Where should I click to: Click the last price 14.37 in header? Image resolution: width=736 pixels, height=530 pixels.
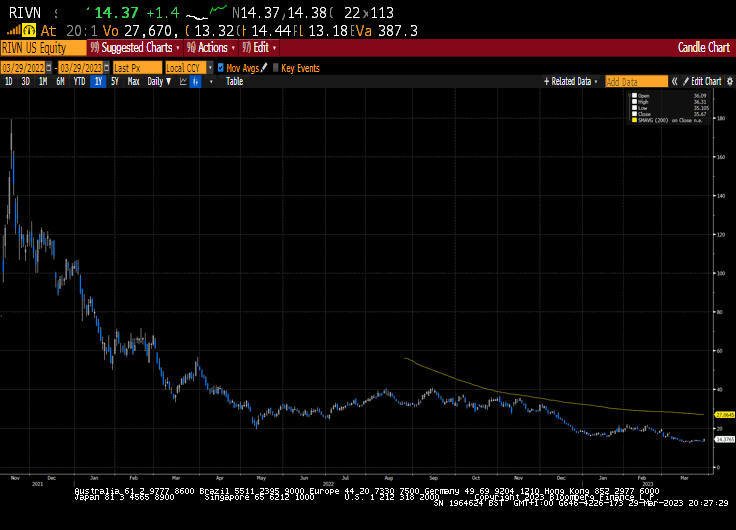[116, 13]
